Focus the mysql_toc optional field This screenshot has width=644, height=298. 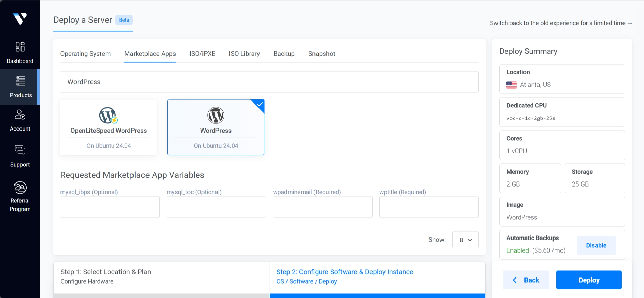click(x=216, y=207)
